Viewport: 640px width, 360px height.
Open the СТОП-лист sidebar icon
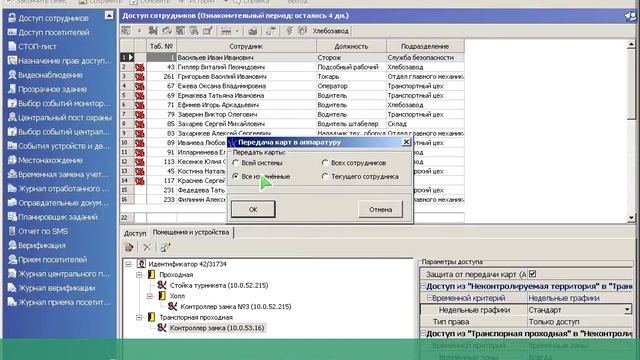12,47
